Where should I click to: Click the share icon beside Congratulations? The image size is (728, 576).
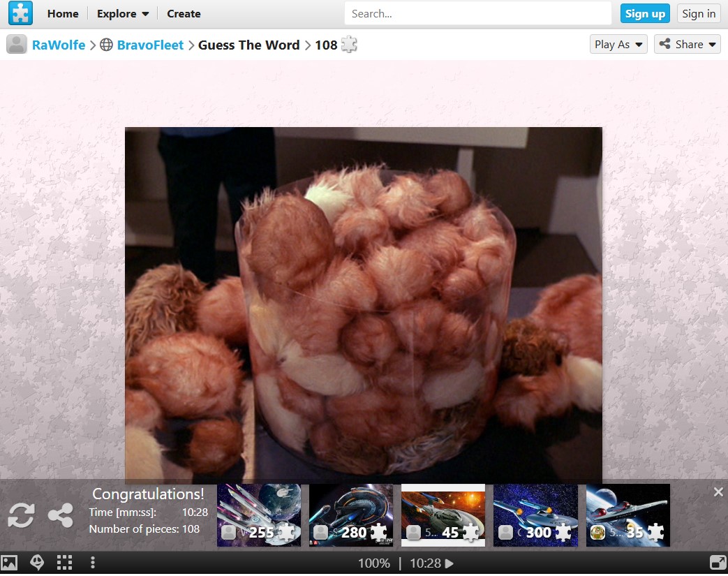[61, 516]
